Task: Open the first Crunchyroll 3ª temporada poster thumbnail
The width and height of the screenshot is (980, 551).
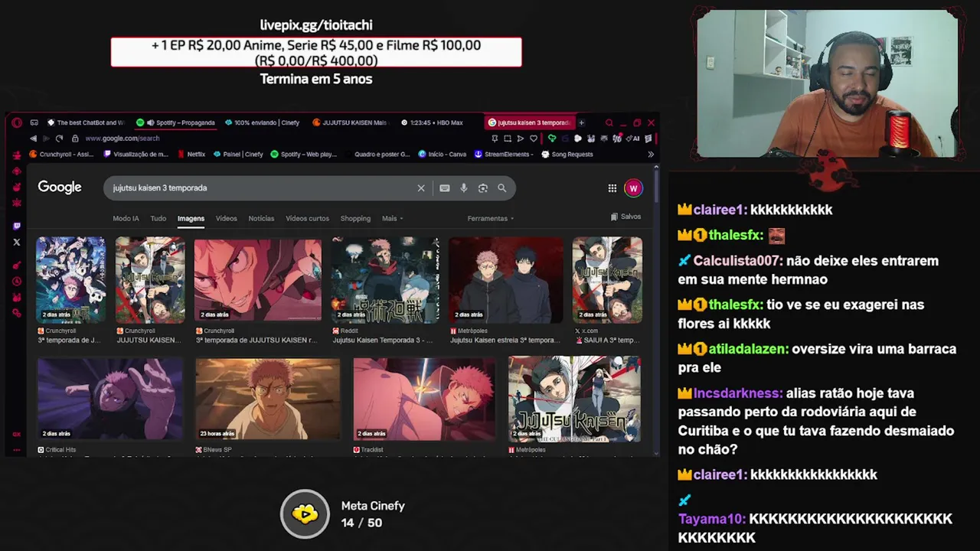Action: [x=71, y=280]
